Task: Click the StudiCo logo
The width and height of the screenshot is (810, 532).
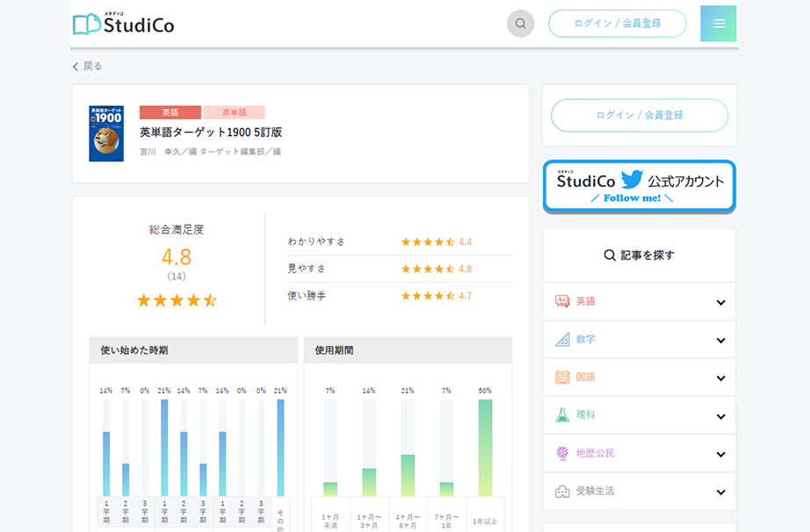Action: (124, 24)
